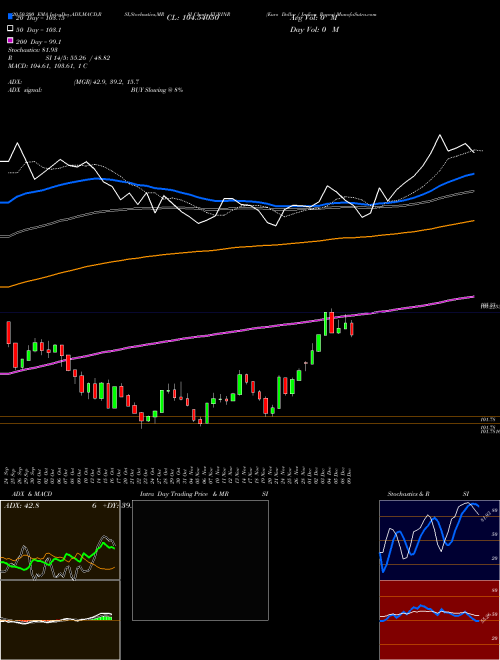The width and height of the screenshot is (500, 660).
Task: Select the '50 Day = 103.1' legend text
Action: (39, 30)
